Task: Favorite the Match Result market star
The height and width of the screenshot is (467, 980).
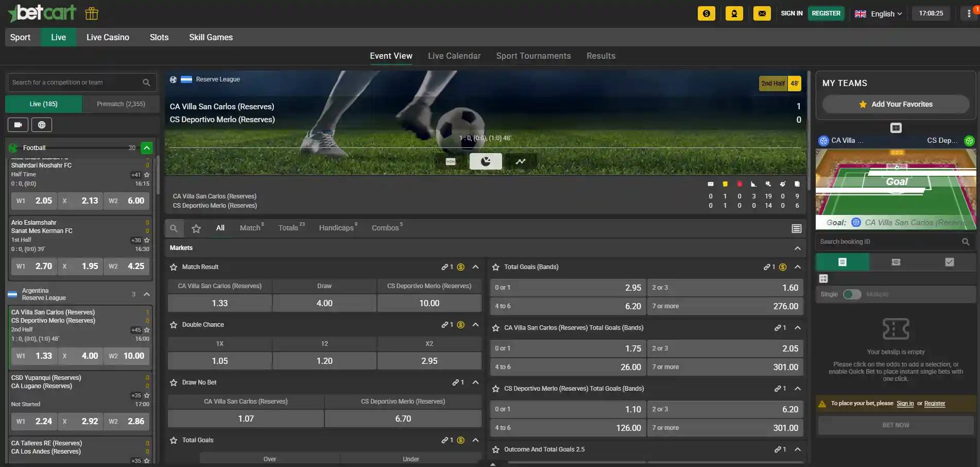Action: [x=174, y=267]
